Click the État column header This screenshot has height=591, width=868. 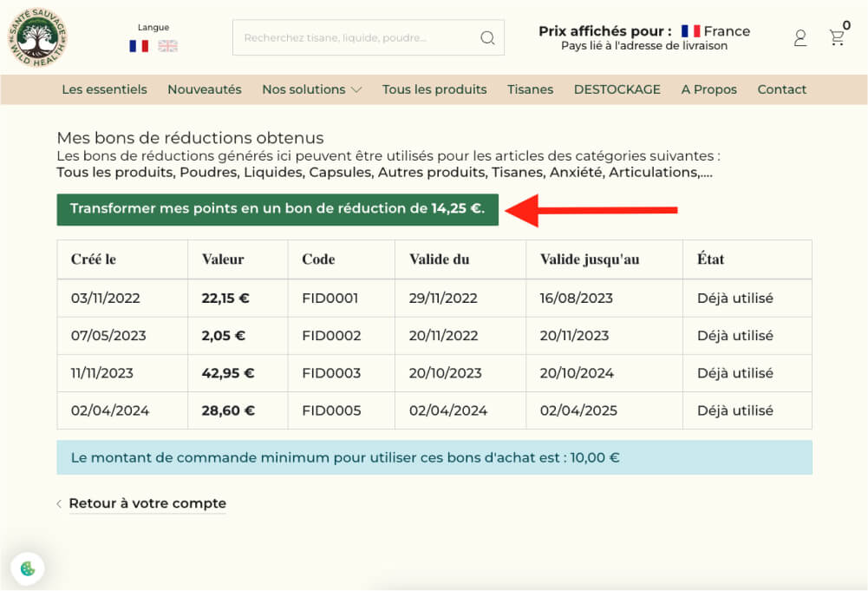point(711,259)
